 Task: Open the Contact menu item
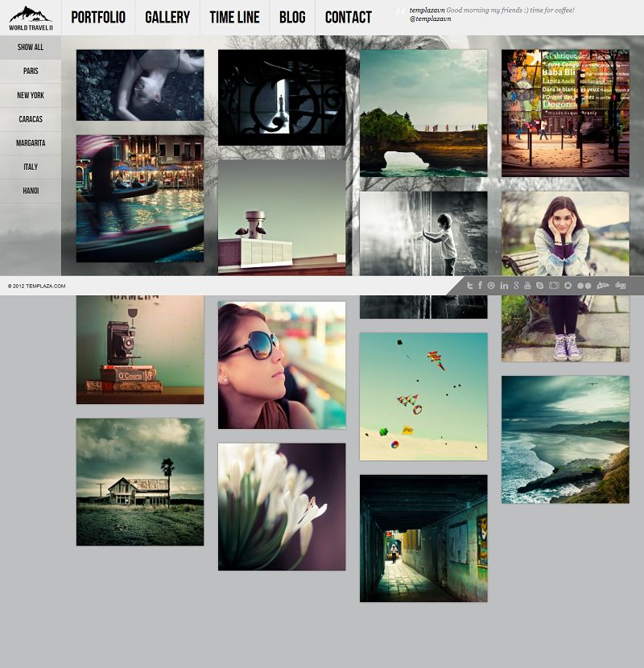coord(349,18)
